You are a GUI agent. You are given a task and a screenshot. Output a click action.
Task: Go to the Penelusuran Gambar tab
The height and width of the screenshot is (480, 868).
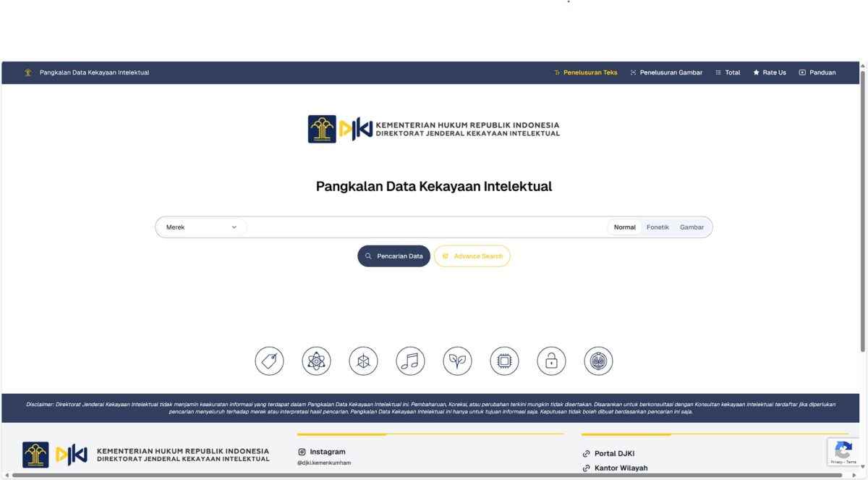pos(666,72)
